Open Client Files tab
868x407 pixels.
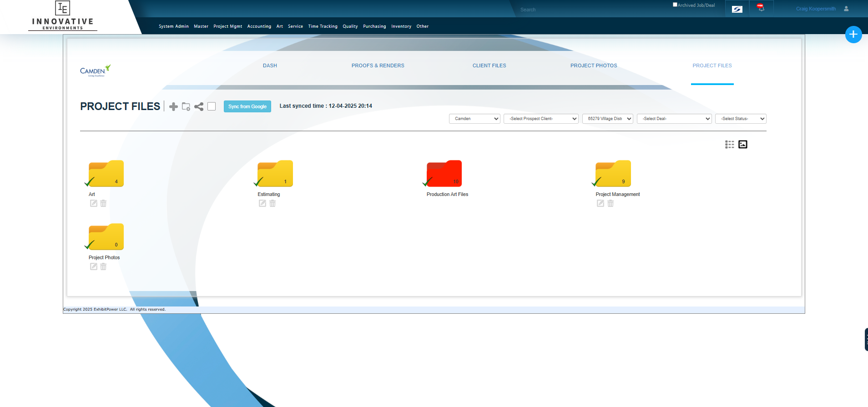point(489,65)
